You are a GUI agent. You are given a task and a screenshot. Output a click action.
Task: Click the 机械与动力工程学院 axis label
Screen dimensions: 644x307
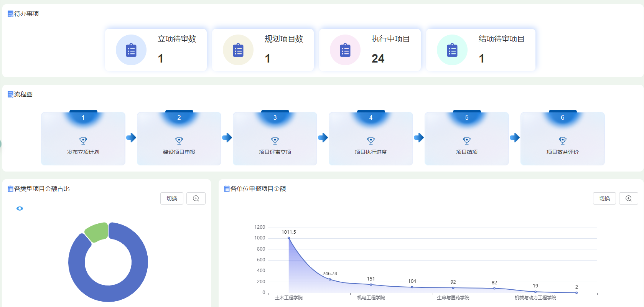coord(535,298)
